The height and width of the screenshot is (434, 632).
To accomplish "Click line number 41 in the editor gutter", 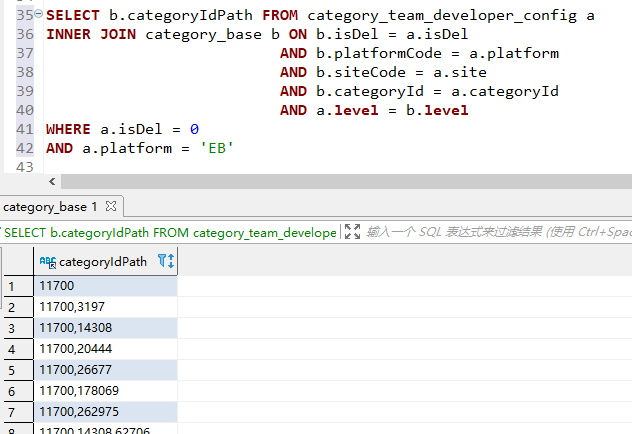I will pos(25,129).
